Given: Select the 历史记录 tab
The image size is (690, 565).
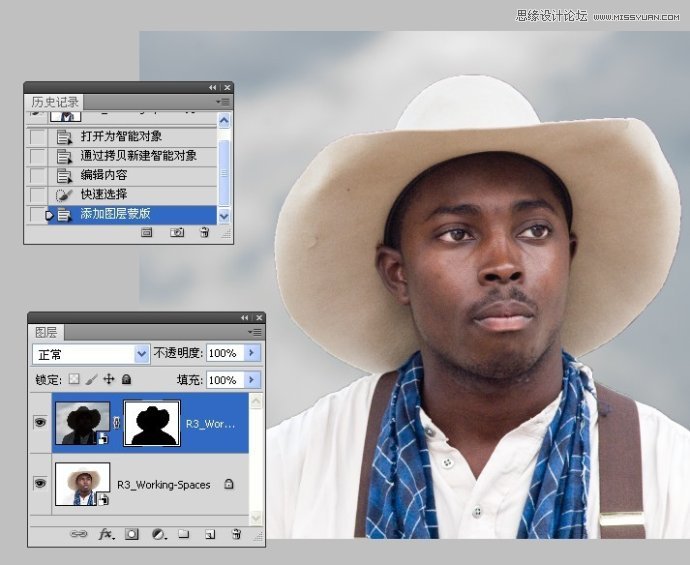Looking at the screenshot, I should tap(55, 102).
